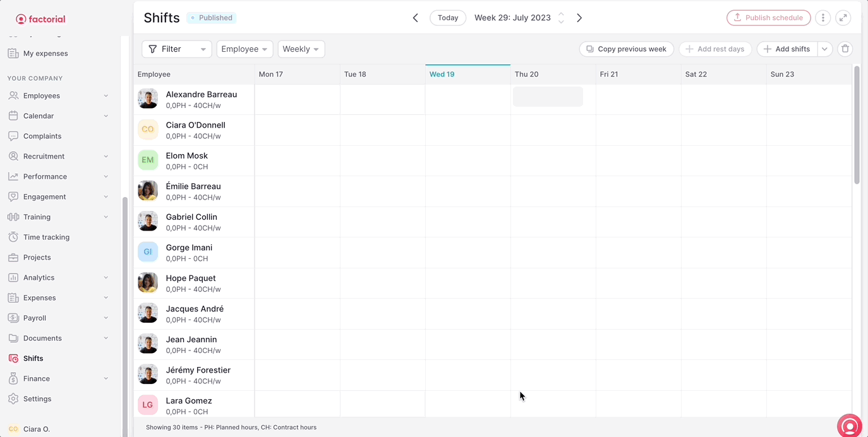Expand the Recruitment sidebar section

105,157
